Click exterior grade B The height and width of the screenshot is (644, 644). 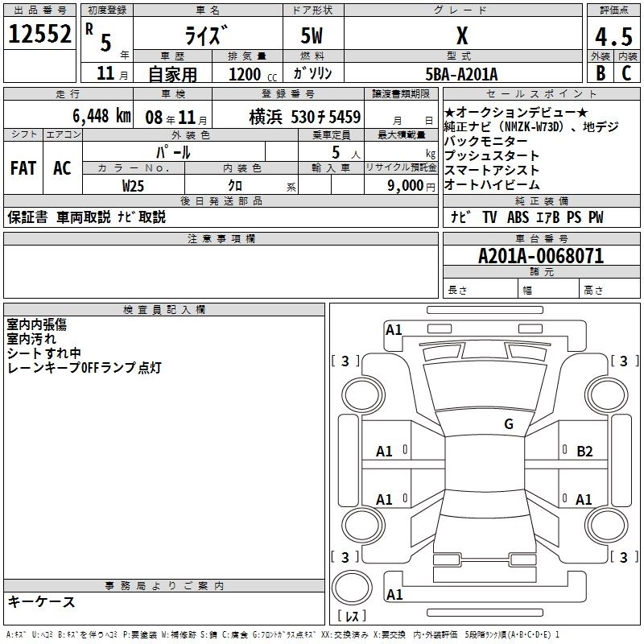point(601,73)
